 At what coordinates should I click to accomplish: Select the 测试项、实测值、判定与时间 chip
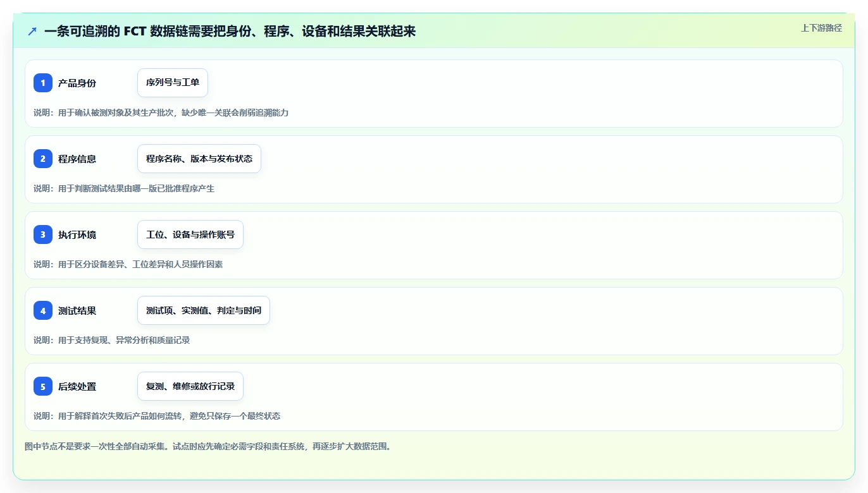click(204, 310)
